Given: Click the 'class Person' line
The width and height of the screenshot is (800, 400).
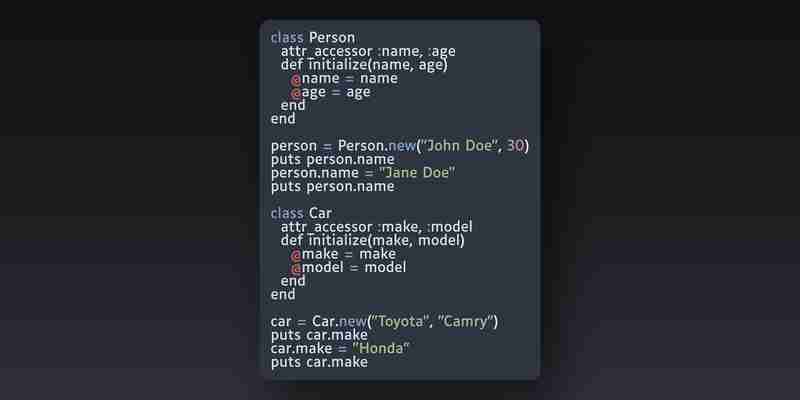Looking at the screenshot, I should pos(313,38).
